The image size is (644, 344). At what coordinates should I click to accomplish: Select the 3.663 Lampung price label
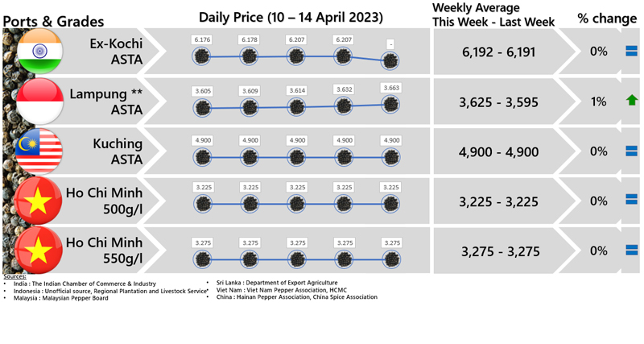coord(391,89)
